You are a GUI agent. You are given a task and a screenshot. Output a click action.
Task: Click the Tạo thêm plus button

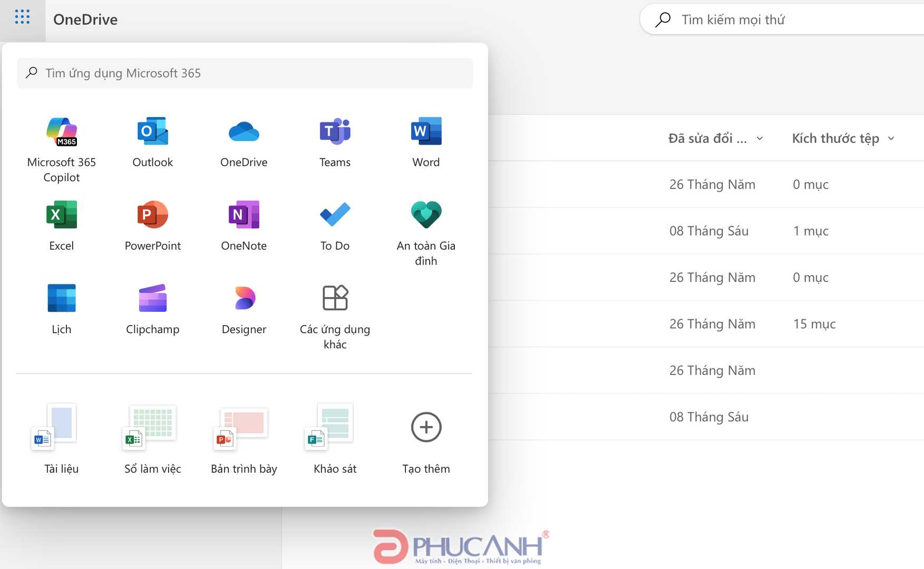click(426, 427)
